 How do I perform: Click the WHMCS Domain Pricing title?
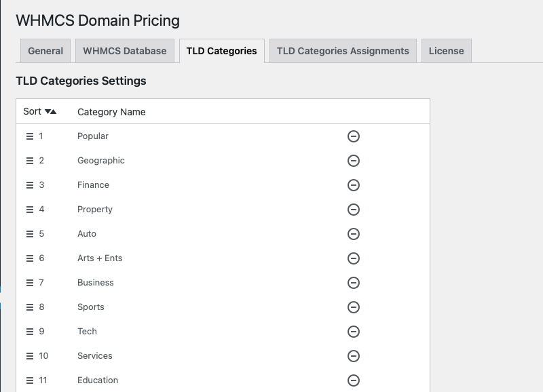tap(98, 20)
